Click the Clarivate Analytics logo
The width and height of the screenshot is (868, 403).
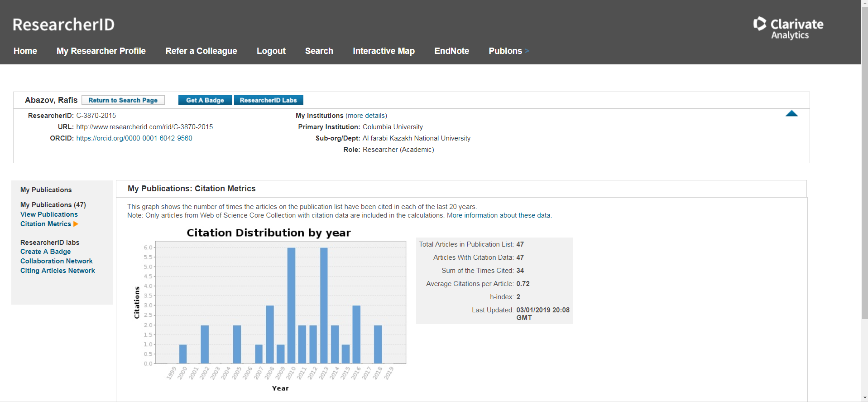[788, 28]
